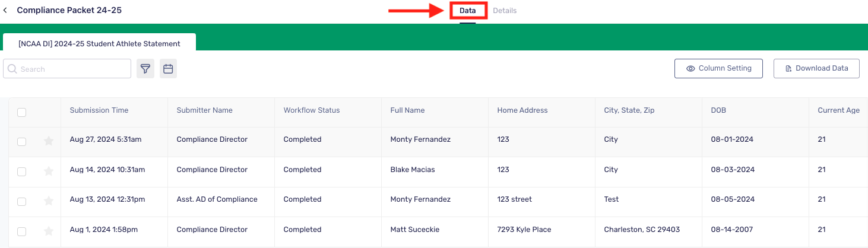Star the Aug 27, 2024 submission
The width and height of the screenshot is (868, 248).
pos(49,141)
